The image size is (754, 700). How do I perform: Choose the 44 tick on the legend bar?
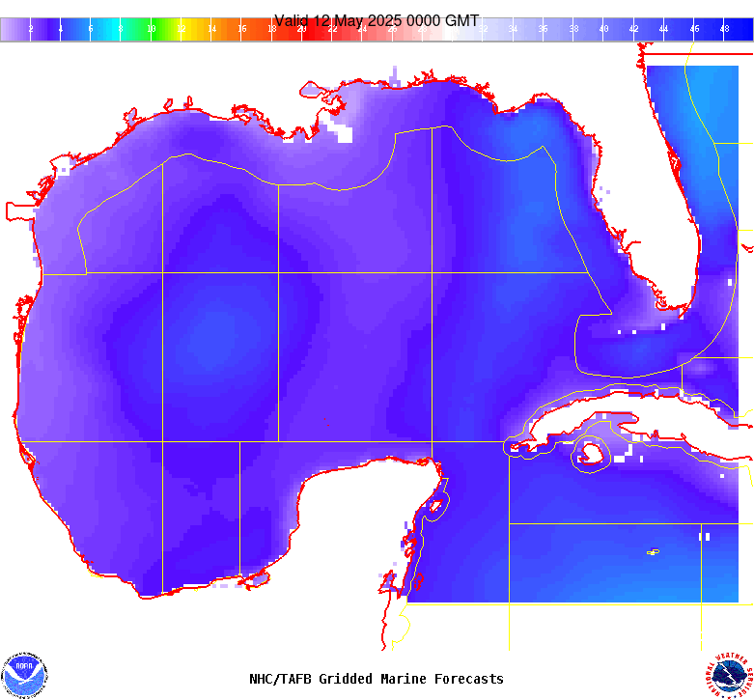[x=663, y=29]
